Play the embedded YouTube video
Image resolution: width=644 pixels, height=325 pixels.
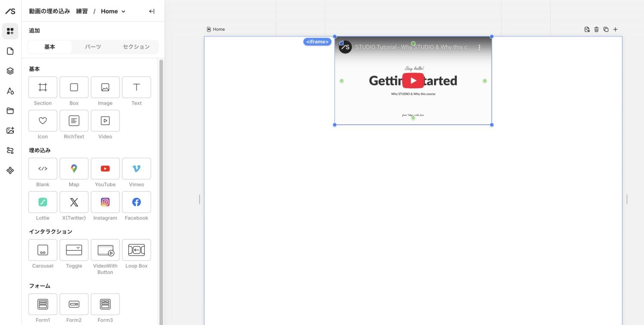(413, 81)
